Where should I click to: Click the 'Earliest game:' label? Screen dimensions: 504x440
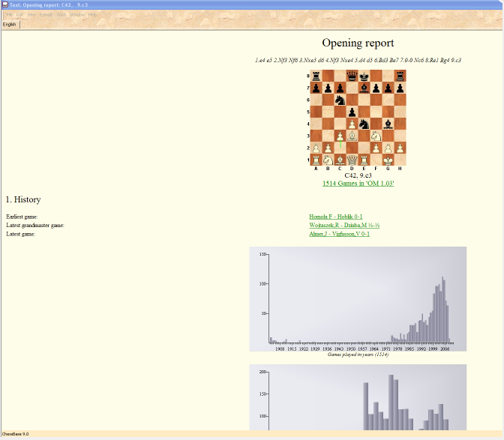tap(22, 217)
